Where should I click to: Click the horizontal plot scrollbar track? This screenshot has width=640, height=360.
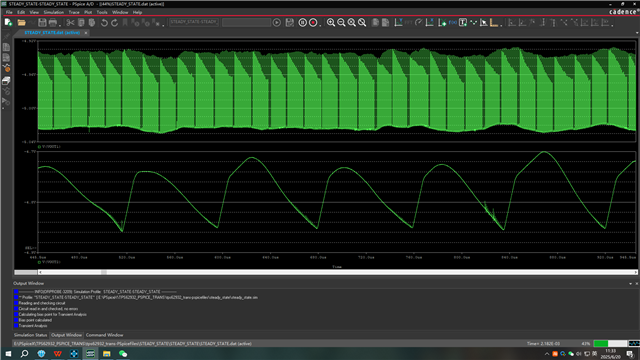point(337,272)
